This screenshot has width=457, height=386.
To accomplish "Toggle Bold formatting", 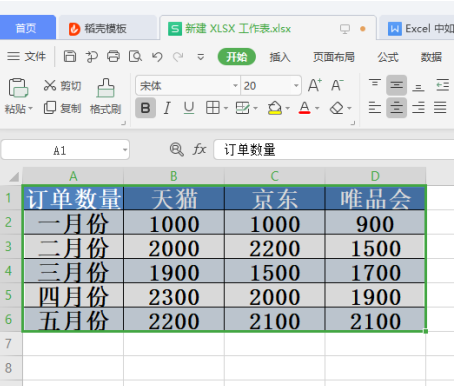I will tap(145, 108).
